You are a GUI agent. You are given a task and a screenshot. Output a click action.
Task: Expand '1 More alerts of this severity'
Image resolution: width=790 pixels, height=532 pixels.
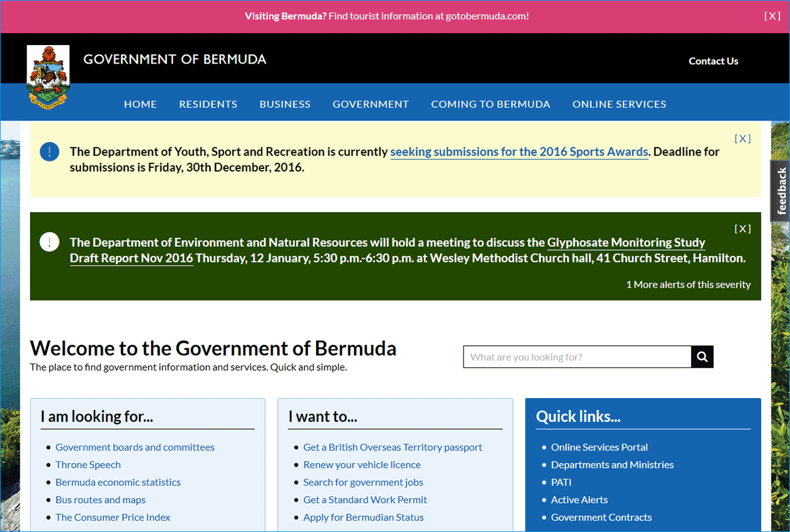click(688, 285)
